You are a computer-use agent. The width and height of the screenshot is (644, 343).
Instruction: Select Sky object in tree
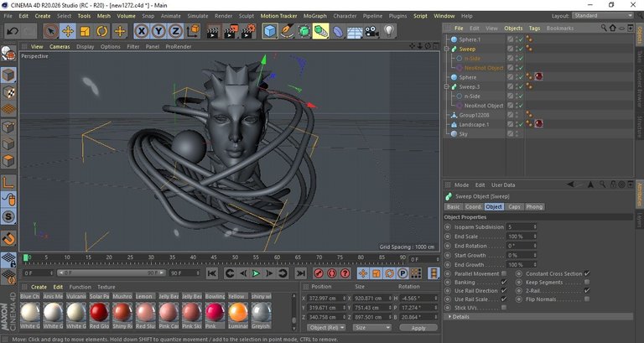coord(463,134)
